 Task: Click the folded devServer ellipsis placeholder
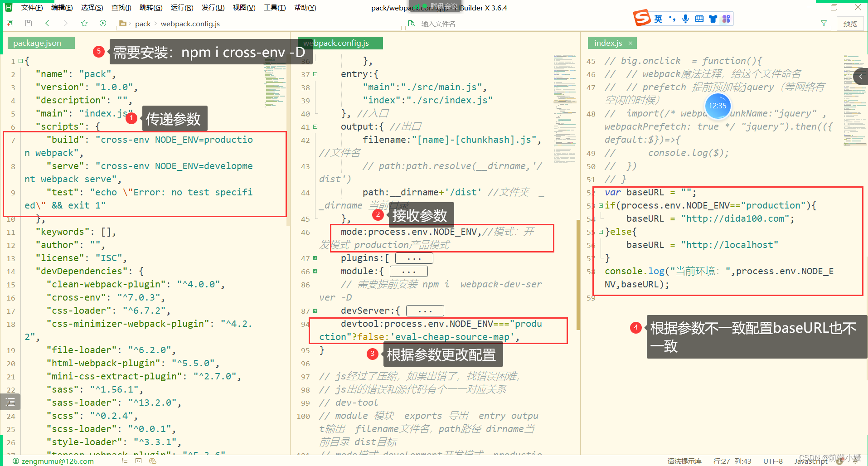point(425,311)
